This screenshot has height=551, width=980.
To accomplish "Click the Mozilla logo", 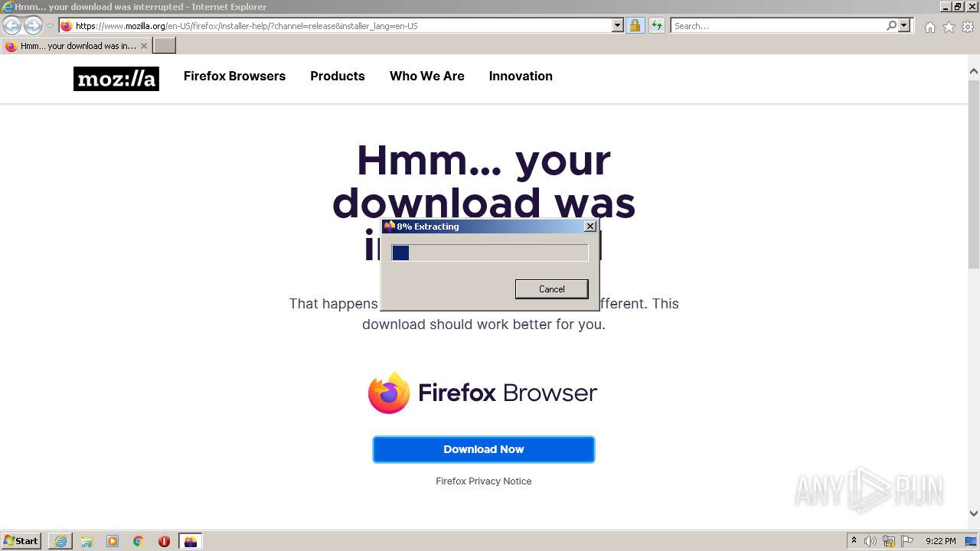I will (116, 79).
